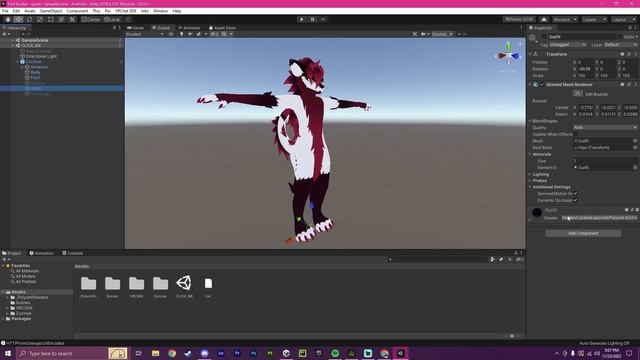Screen dimensions: 640x360
Task: Select SampleScene in the Hierarchy
Action: [35, 40]
